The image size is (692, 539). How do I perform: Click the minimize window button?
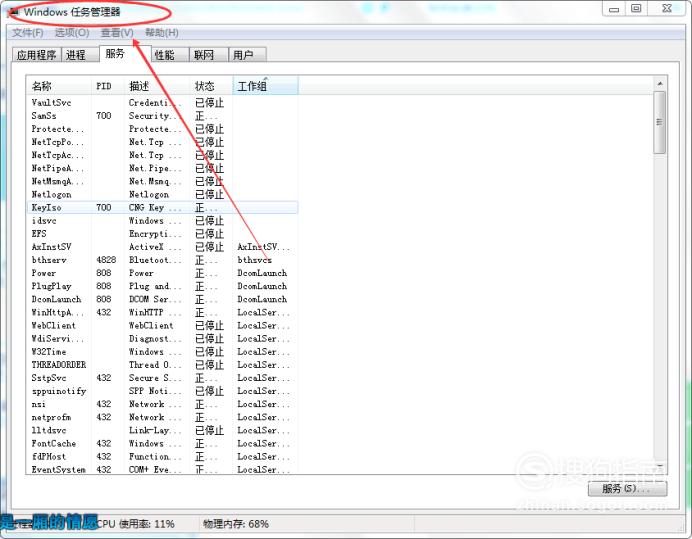click(x=614, y=9)
